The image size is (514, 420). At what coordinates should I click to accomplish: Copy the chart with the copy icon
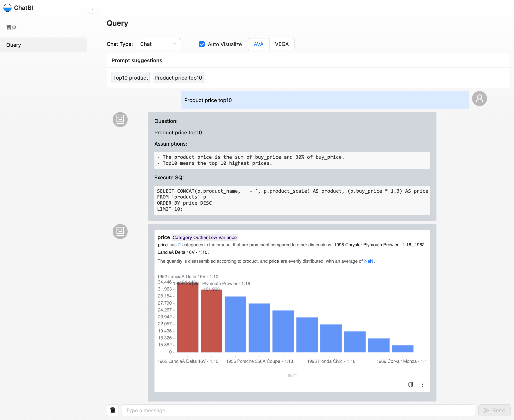(x=410, y=384)
